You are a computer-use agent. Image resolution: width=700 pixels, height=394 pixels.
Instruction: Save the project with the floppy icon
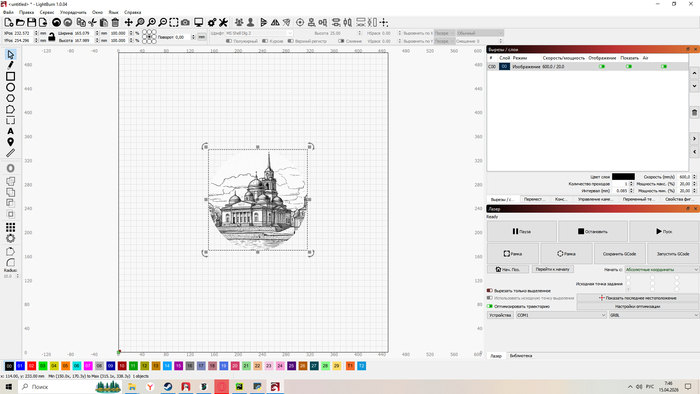[31, 22]
